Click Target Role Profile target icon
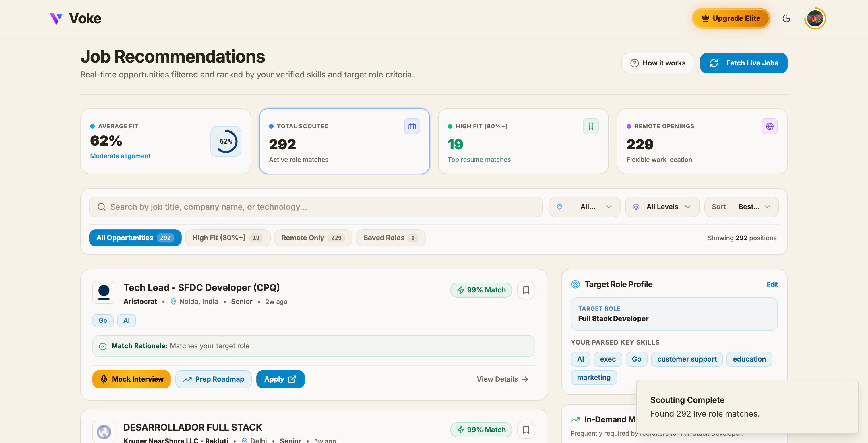Image resolution: width=868 pixels, height=443 pixels. pyautogui.click(x=576, y=284)
